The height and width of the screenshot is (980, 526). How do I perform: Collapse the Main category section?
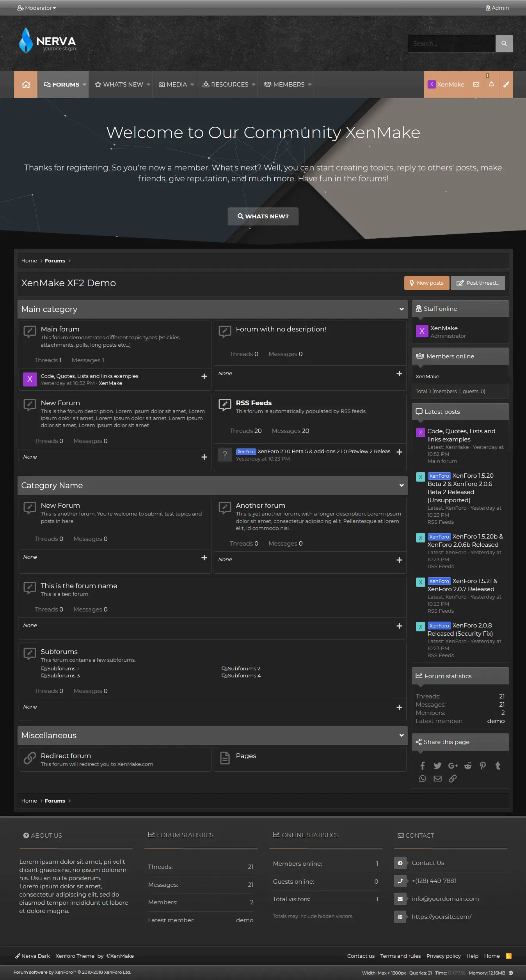tap(402, 309)
